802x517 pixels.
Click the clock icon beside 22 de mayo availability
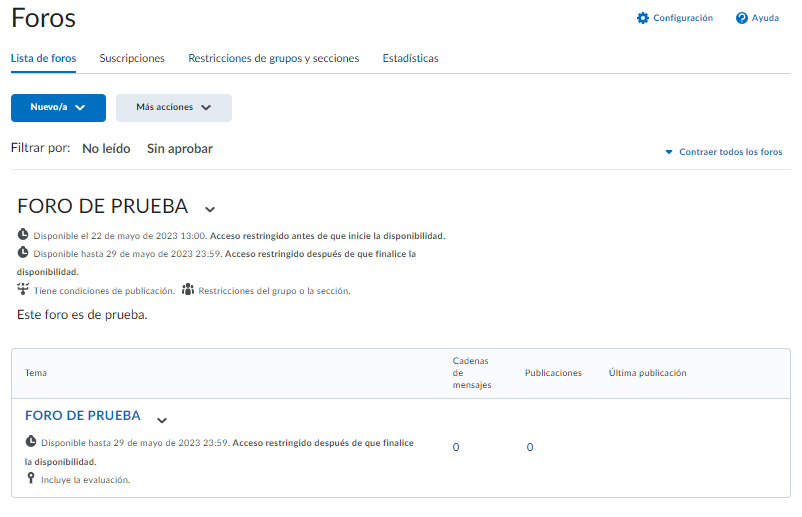[24, 235]
